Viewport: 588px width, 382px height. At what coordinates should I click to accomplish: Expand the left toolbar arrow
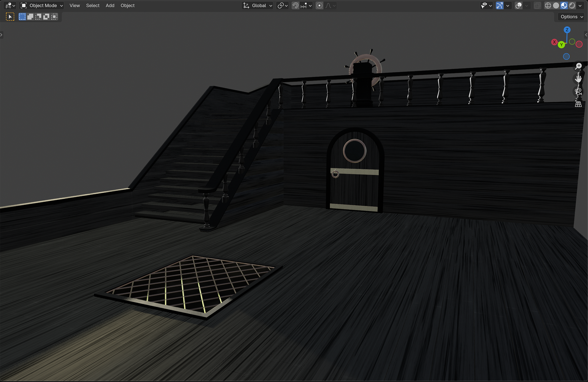(x=2, y=35)
